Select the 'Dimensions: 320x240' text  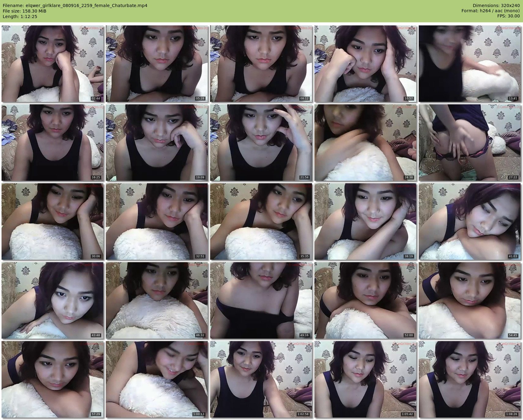(496, 6)
